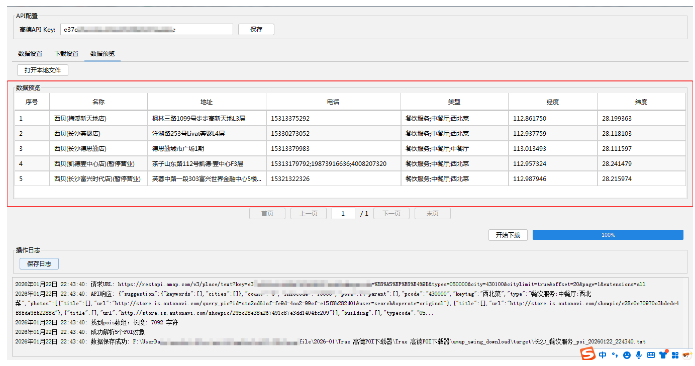Click the 打开本地文件 button
Viewport: 695px width, 366px height.
pos(43,70)
